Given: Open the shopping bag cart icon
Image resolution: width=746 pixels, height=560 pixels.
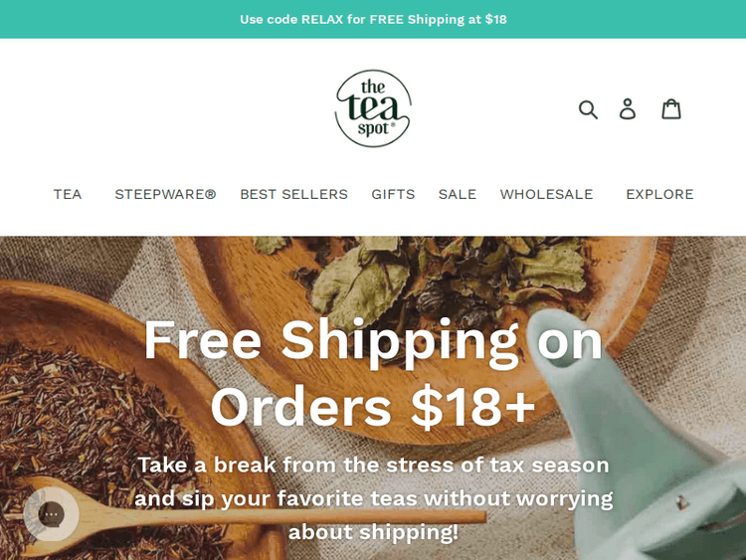Looking at the screenshot, I should (671, 109).
